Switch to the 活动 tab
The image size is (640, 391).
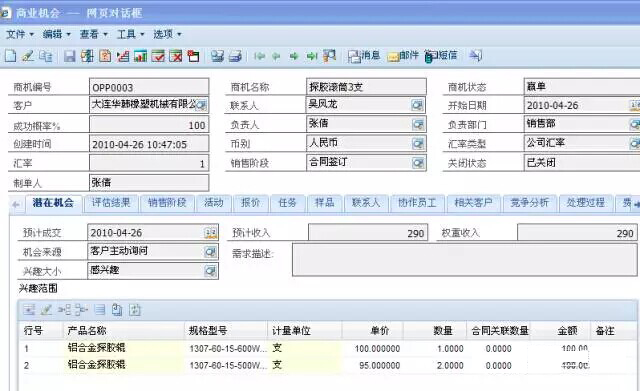[x=214, y=203]
